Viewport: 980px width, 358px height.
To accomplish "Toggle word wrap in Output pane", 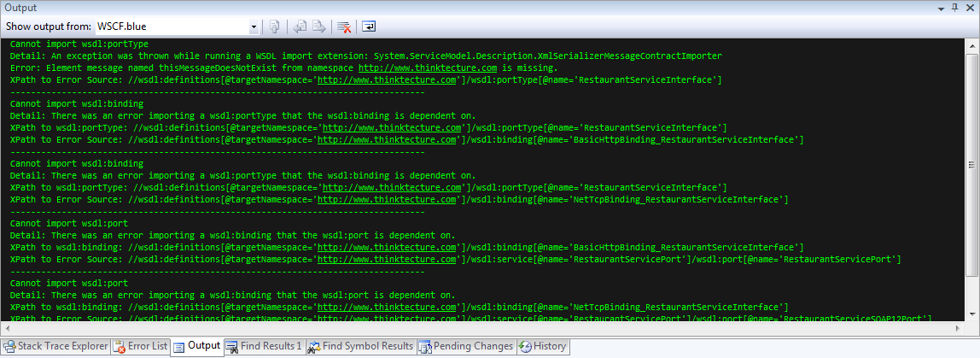I will point(369,26).
